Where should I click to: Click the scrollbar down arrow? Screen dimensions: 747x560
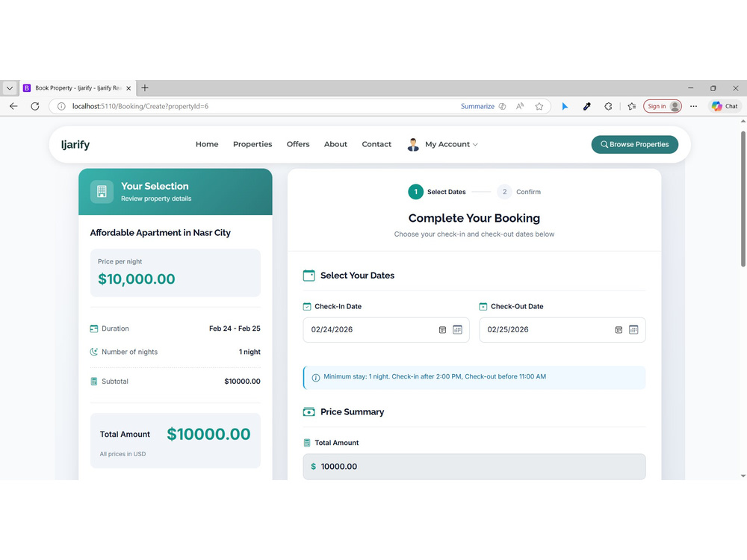[x=743, y=476]
